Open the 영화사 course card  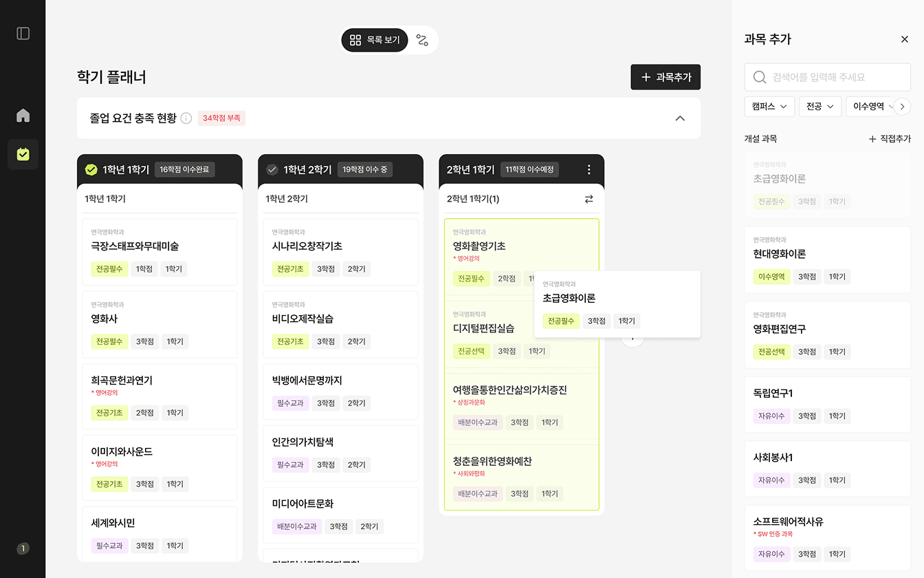(x=159, y=324)
